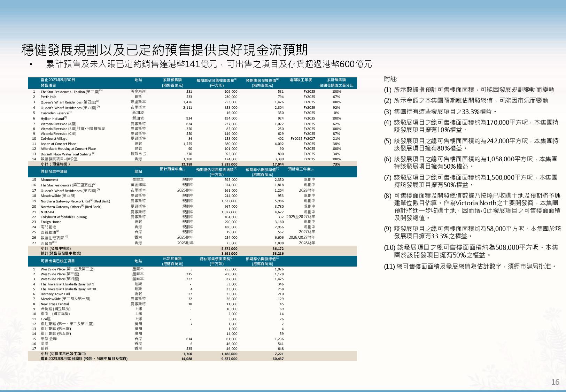This screenshot has height=392, width=566.
Task: Click the 14,088 grand total sales value
Action: tap(187, 359)
